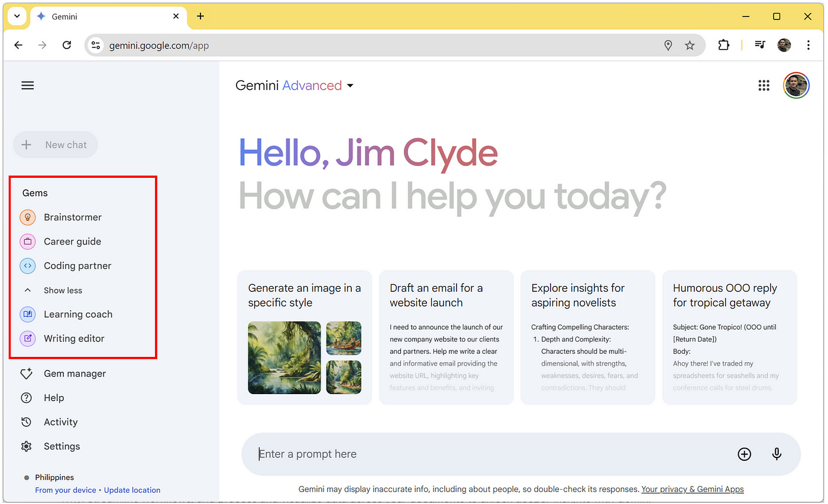
Task: Click the Activity history clock icon
Action: pos(27,422)
